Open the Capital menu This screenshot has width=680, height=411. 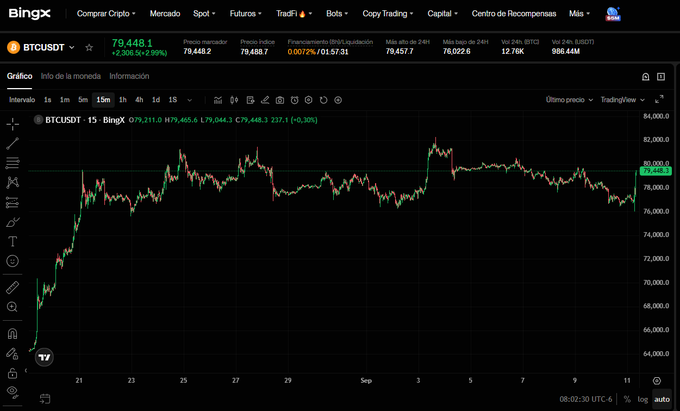(x=442, y=13)
